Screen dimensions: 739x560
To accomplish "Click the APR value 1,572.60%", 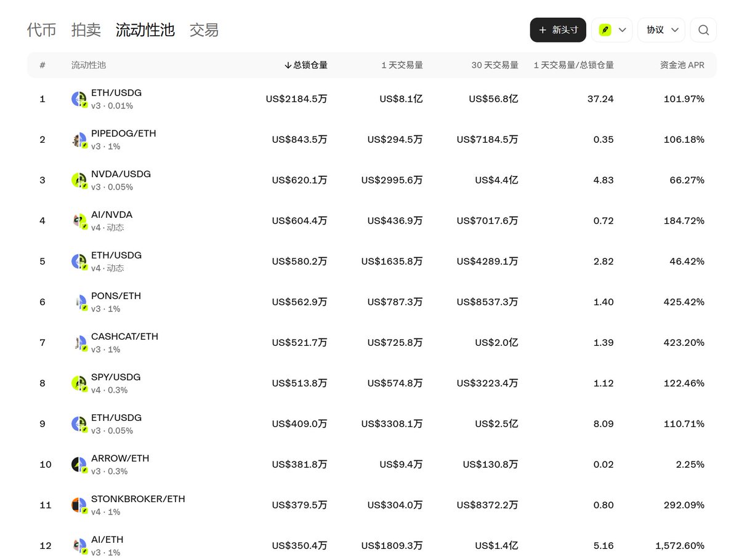I will click(x=680, y=546).
